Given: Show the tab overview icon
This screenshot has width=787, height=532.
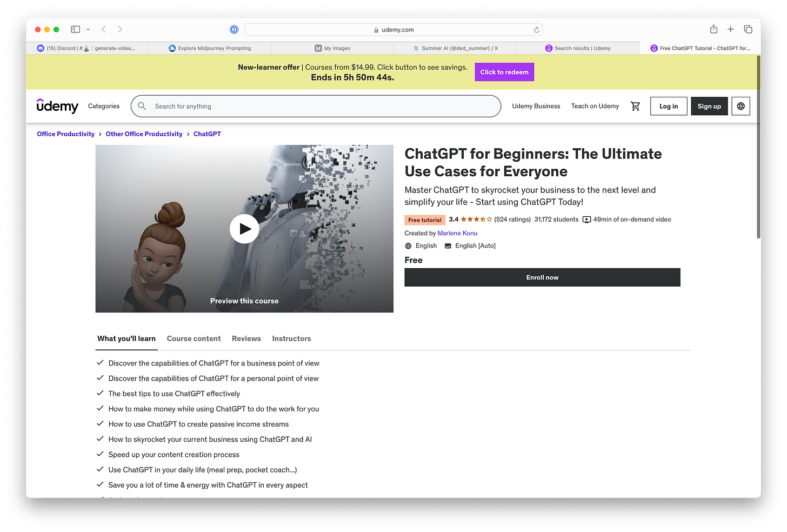Looking at the screenshot, I should tap(748, 29).
